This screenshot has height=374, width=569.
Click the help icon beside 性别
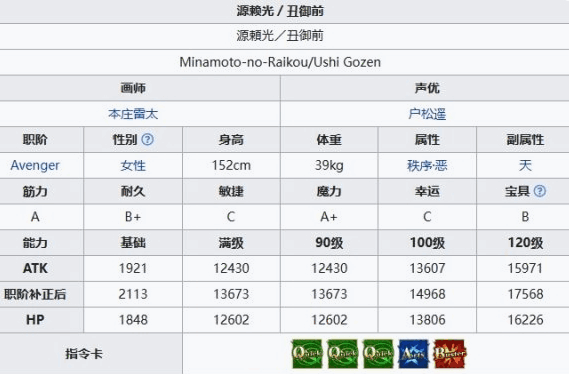click(147, 139)
